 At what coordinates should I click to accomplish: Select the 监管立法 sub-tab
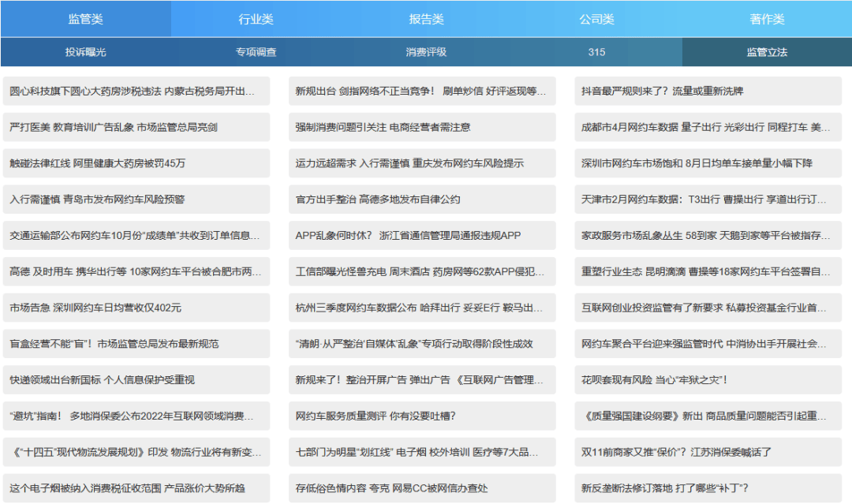click(767, 52)
